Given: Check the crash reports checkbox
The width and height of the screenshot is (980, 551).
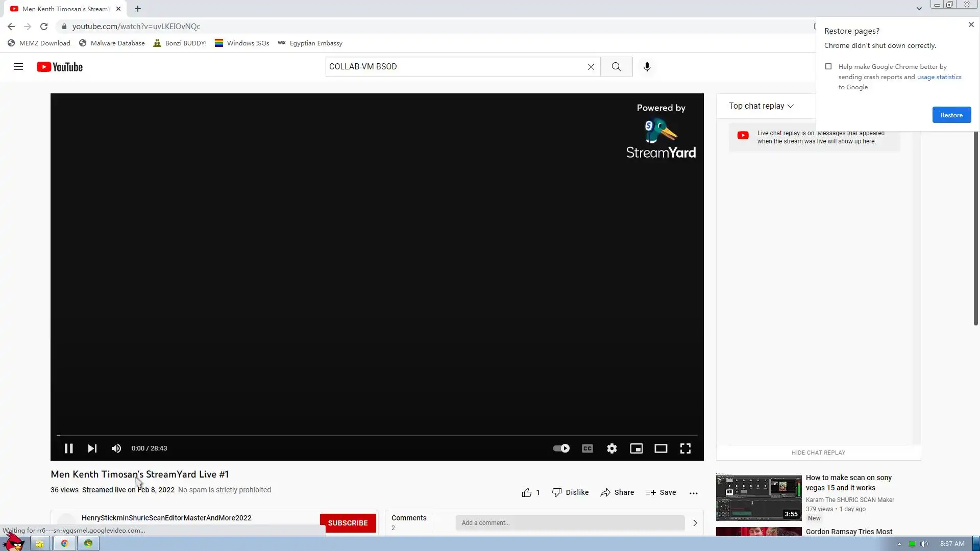Looking at the screenshot, I should pos(828,66).
